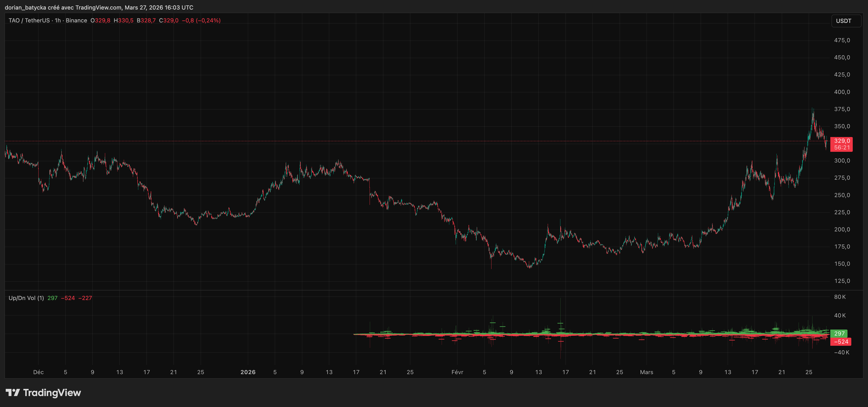Click the high value H330,5
The image size is (868, 407).
pyautogui.click(x=123, y=20)
